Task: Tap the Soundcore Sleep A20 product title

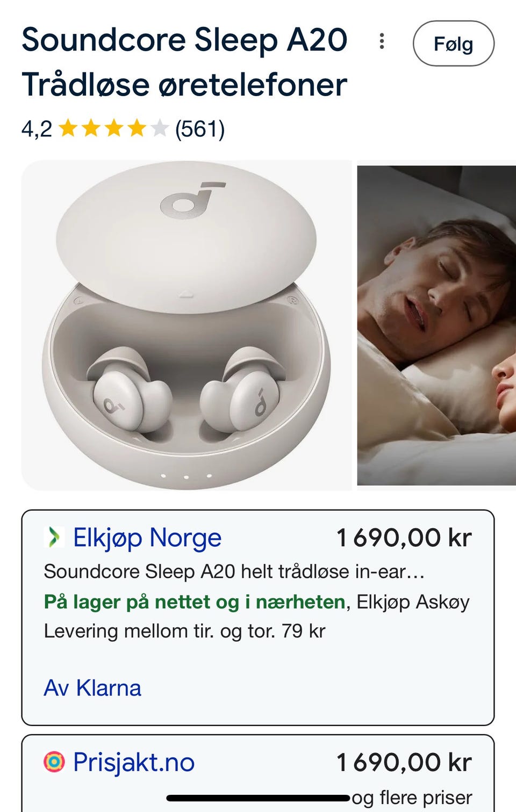Action: 185,62
